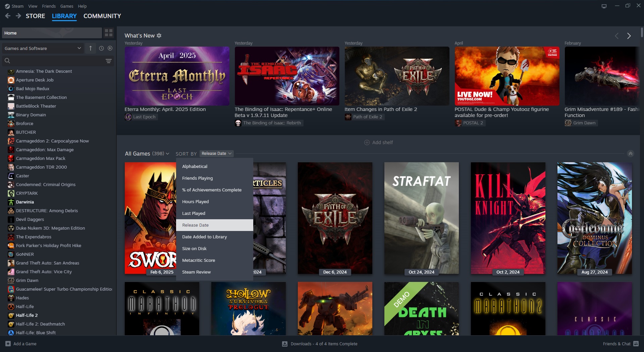Choose Date Added to Library option
The image size is (644, 352).
(215, 237)
